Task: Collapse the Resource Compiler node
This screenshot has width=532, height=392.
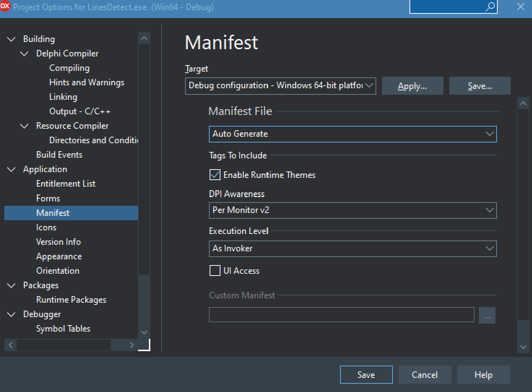Action: point(25,126)
